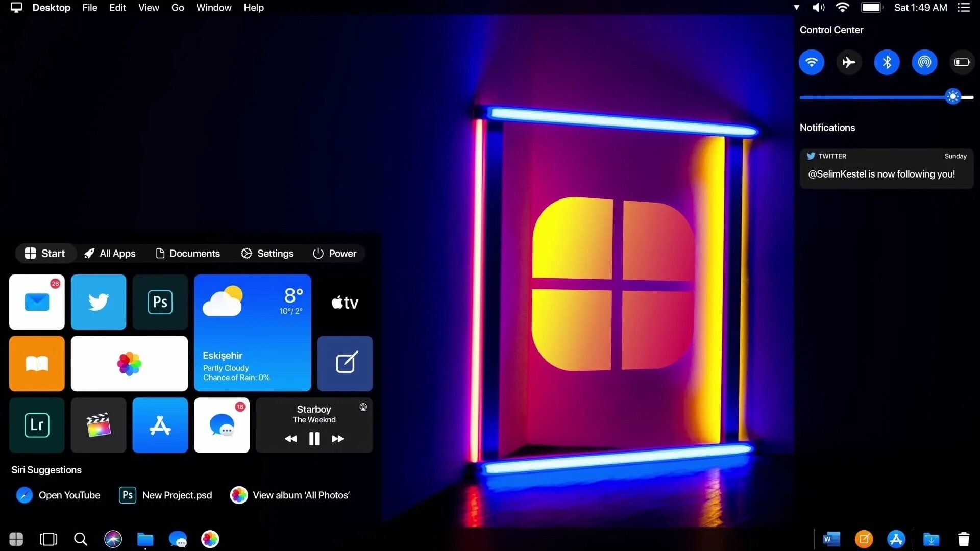Click All Apps tab in Start menu
Viewport: 980px width, 551px height.
(110, 253)
